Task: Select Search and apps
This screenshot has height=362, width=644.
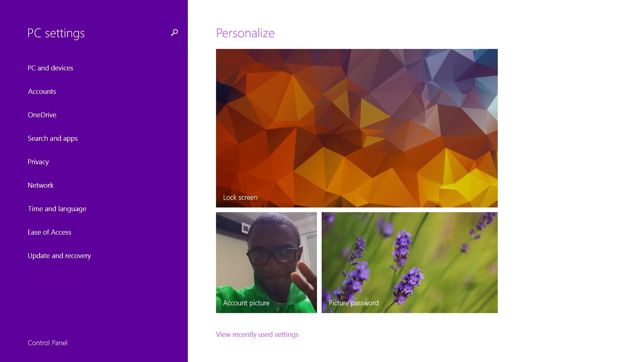Action: pos(53,138)
